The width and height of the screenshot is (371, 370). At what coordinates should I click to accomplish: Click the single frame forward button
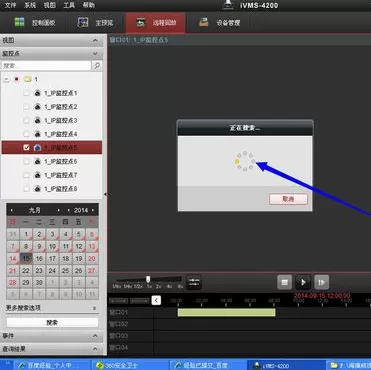(x=321, y=282)
